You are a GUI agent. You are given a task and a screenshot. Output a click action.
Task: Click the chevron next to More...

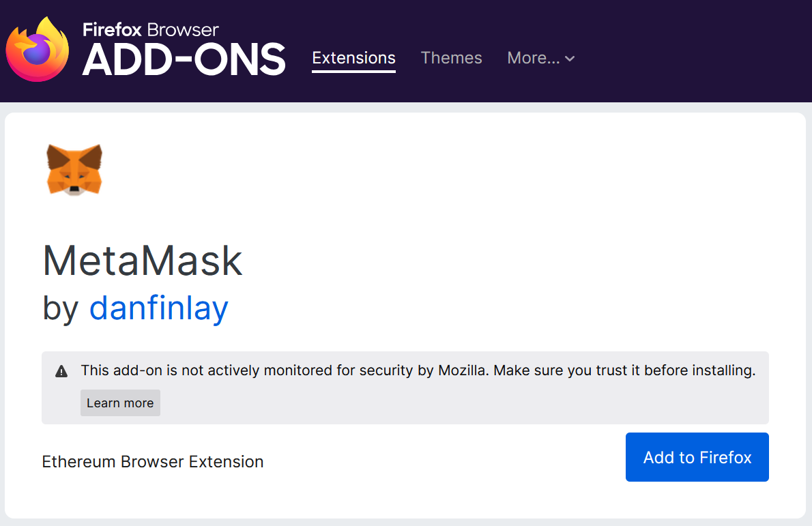pos(570,59)
